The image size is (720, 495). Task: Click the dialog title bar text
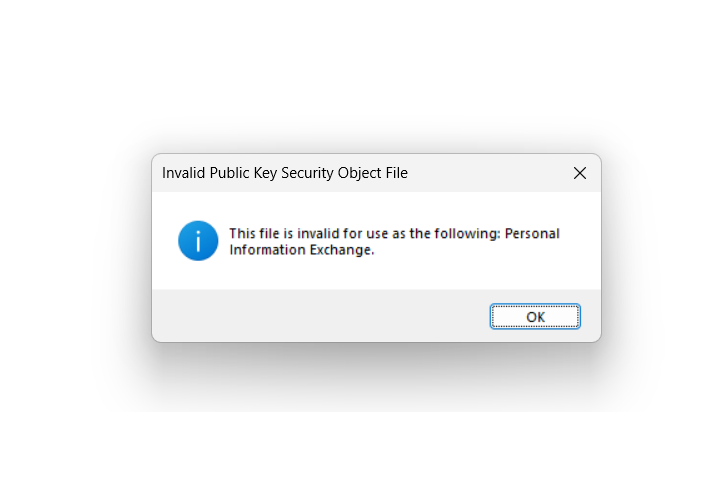pos(285,173)
